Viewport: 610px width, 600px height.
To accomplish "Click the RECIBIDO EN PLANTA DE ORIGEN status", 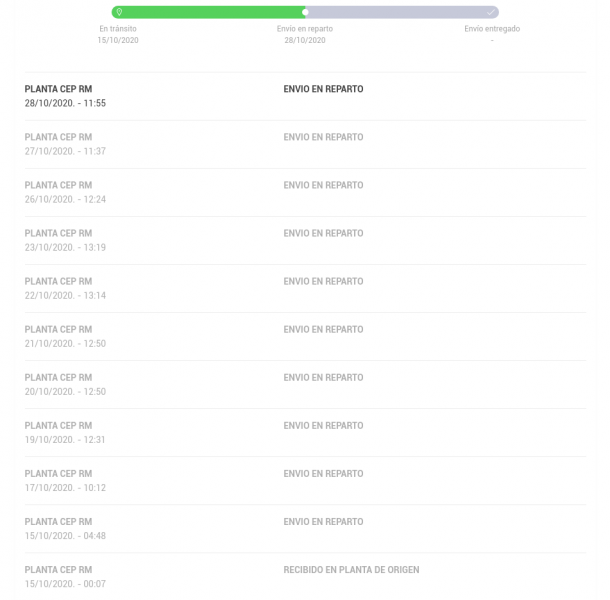I will 351,570.
